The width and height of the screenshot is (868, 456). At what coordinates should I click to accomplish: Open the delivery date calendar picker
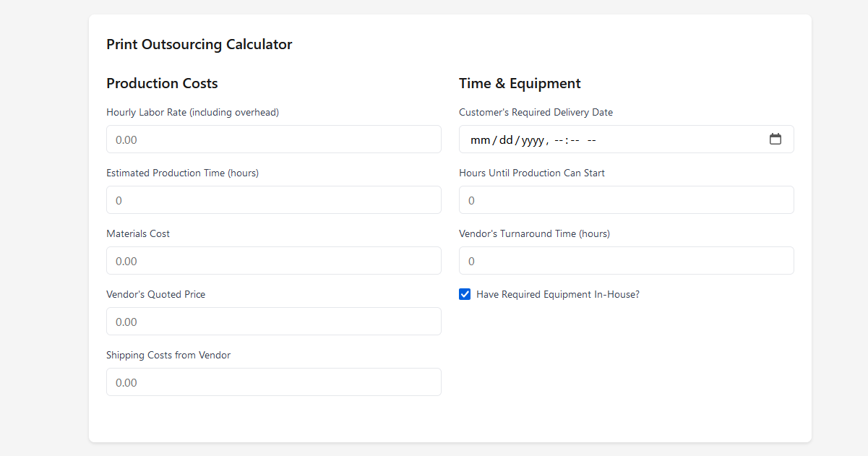pos(775,139)
